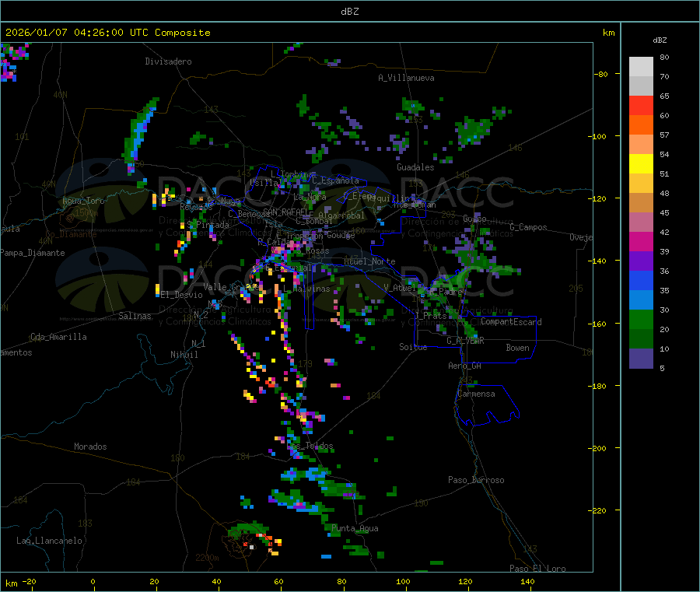Click the 'km' label at top right
Image resolution: width=700 pixels, height=592 pixels.
click(x=608, y=33)
